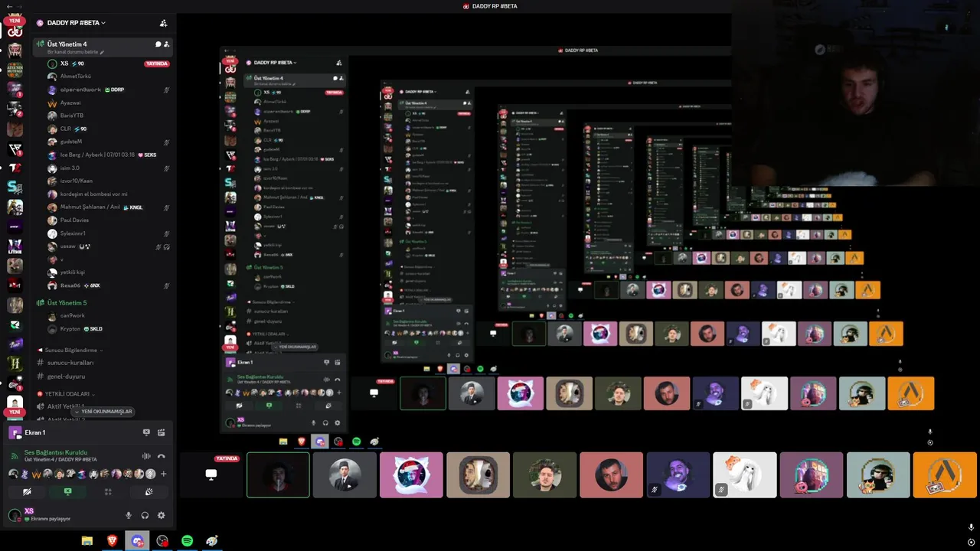Select member alperen9work with DDRP tag
The image size is (980, 551).
(x=107, y=90)
